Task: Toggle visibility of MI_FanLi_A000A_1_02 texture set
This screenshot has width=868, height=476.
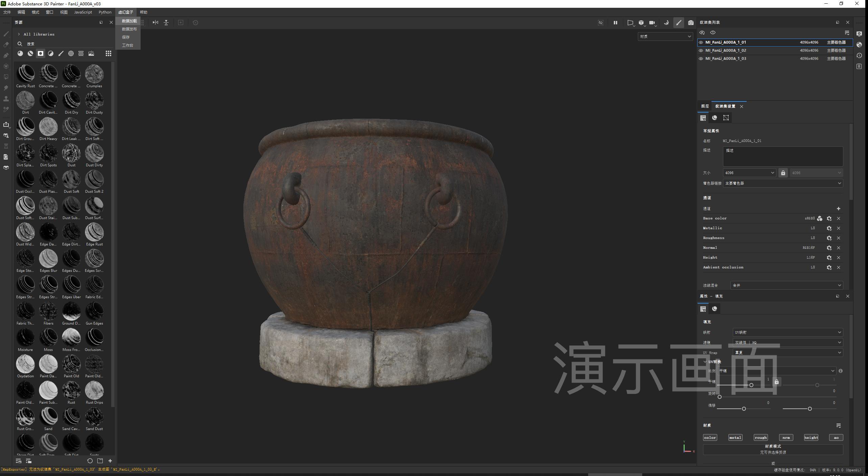Action: coord(701,51)
